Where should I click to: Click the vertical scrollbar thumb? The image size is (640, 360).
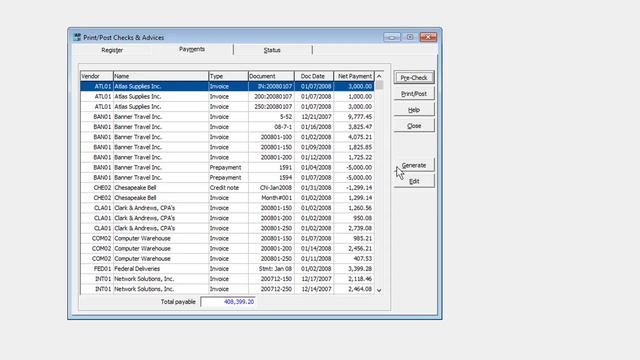(x=379, y=85)
